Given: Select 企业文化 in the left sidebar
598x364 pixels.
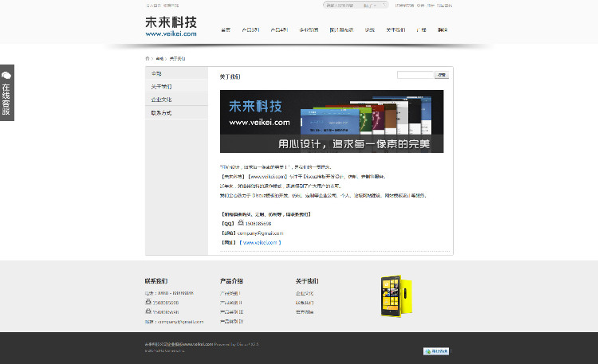Looking at the screenshot, I should [176, 100].
